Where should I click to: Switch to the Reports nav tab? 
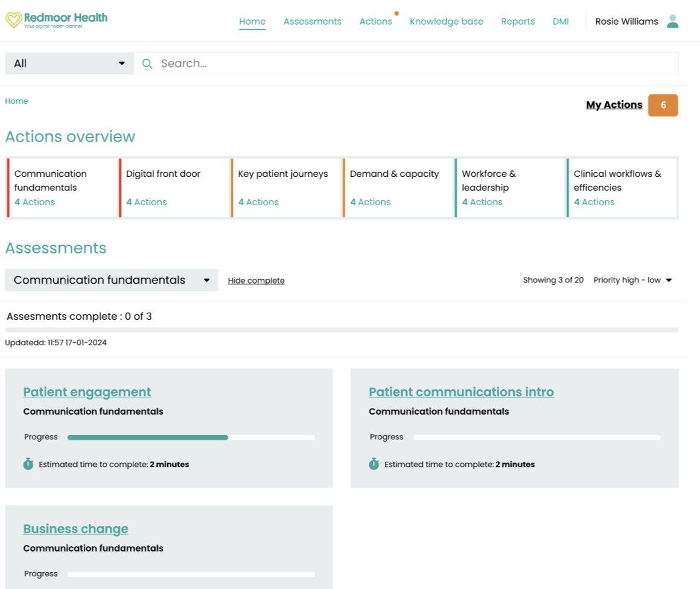[x=518, y=22]
